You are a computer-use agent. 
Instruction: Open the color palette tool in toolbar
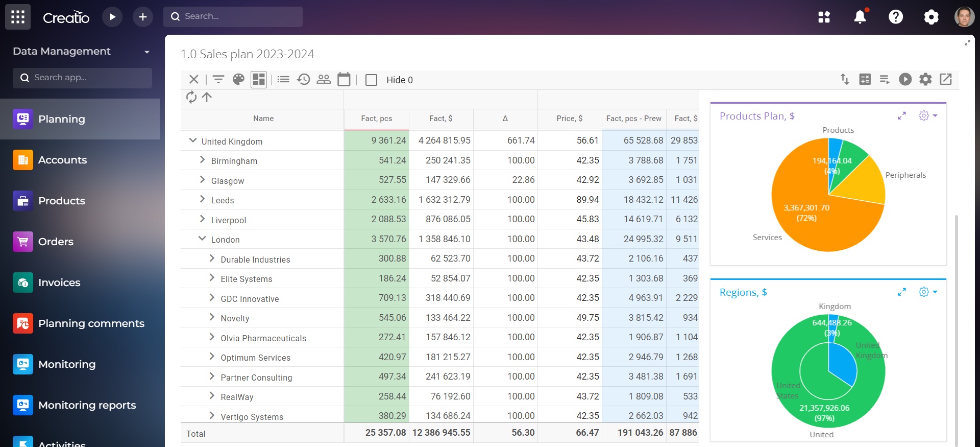(238, 79)
